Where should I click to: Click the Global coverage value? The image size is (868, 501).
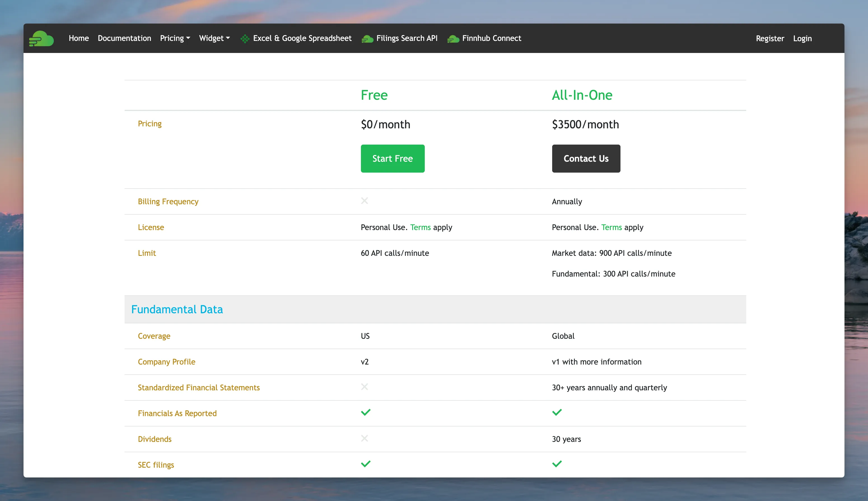coord(563,336)
